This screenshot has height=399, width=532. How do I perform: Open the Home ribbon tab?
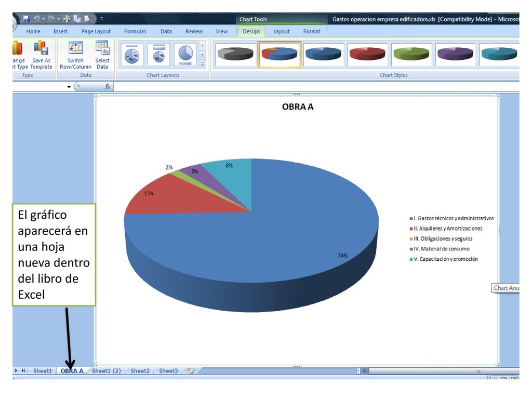pos(33,31)
